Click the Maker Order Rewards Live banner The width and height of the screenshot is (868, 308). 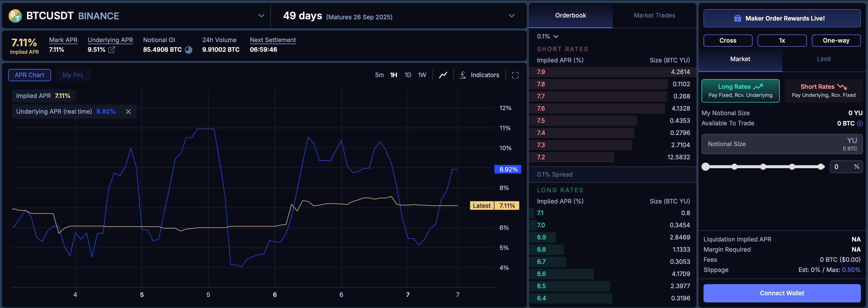pos(782,19)
